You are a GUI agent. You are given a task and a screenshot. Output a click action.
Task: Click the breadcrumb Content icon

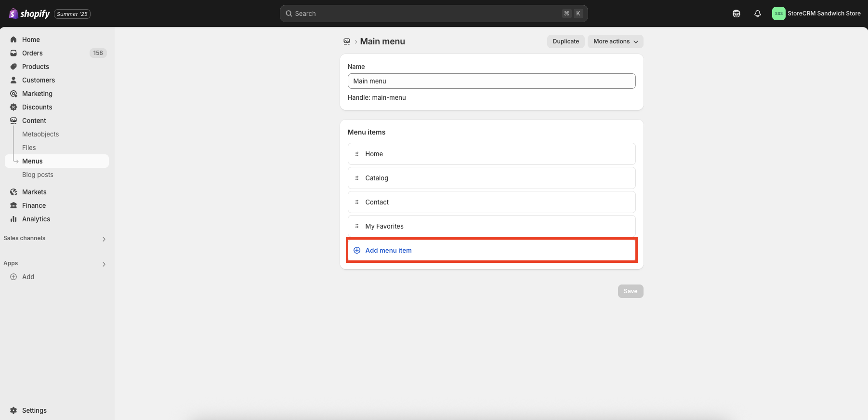click(x=347, y=41)
